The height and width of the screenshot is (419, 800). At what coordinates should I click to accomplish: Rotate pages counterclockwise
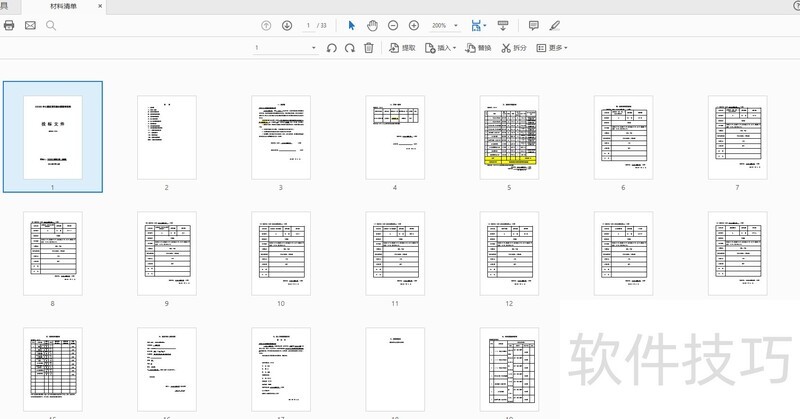click(332, 48)
